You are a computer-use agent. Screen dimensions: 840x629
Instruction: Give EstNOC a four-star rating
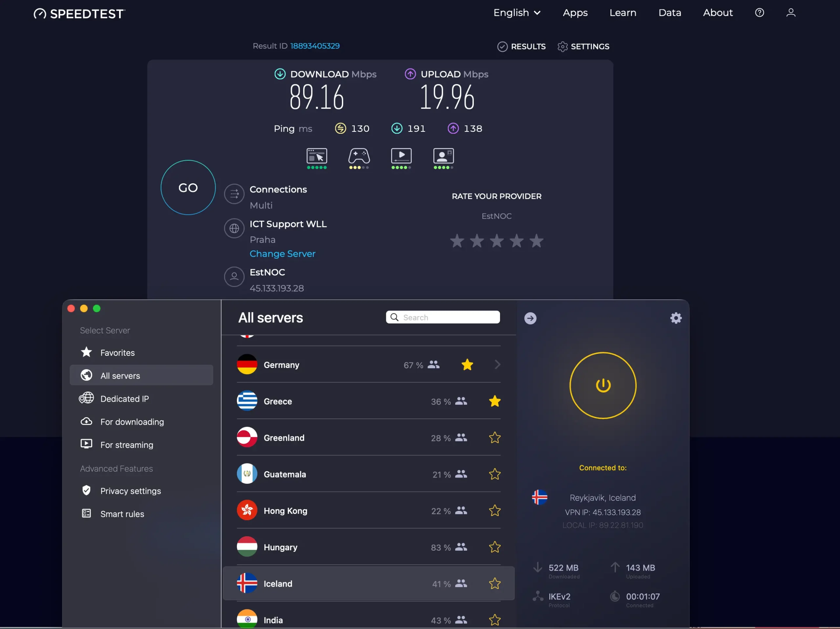pyautogui.click(x=516, y=241)
